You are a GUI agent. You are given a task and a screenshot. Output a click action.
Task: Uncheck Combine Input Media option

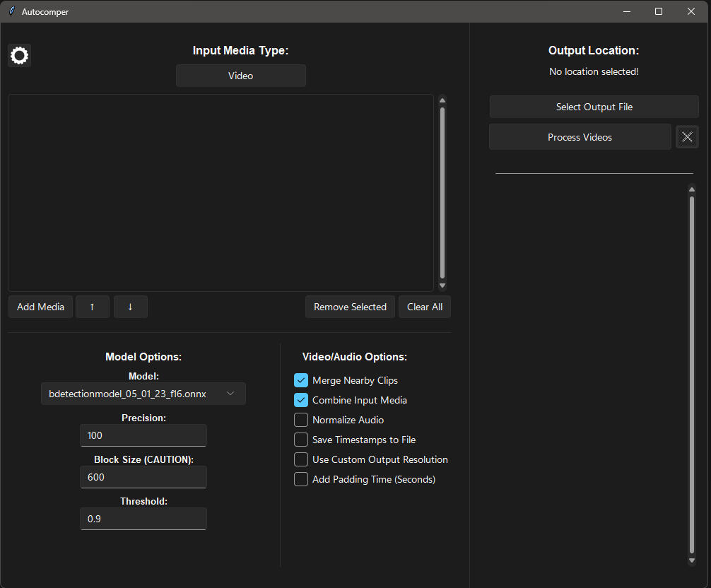pyautogui.click(x=301, y=400)
